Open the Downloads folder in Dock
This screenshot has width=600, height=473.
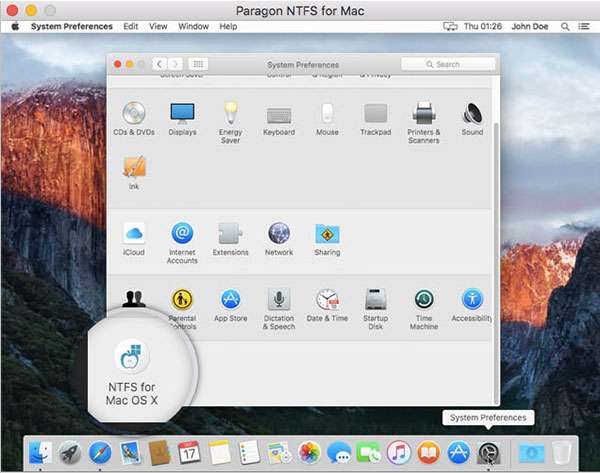pos(532,452)
